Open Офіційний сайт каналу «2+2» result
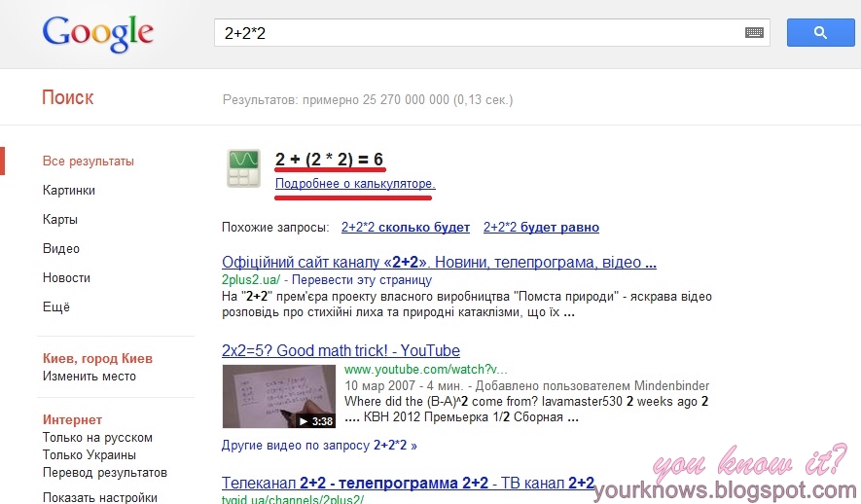861x504 pixels. (440, 263)
